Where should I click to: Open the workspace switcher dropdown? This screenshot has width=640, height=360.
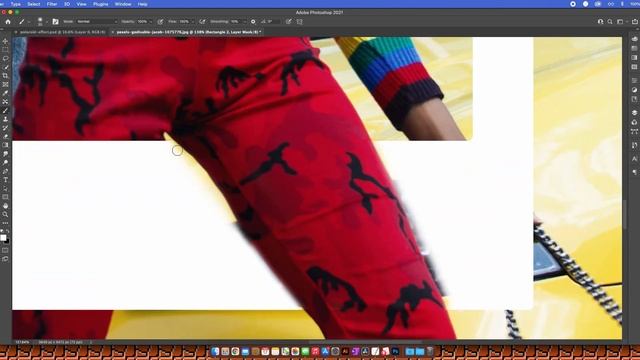pos(622,22)
